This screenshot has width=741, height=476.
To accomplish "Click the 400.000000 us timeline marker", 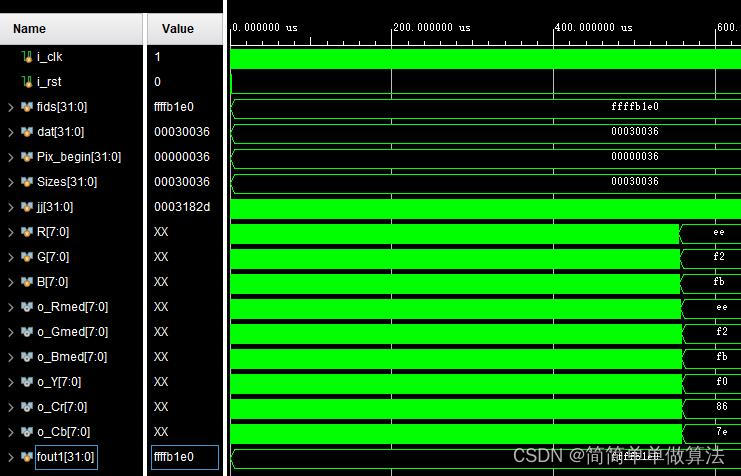I will tap(594, 27).
